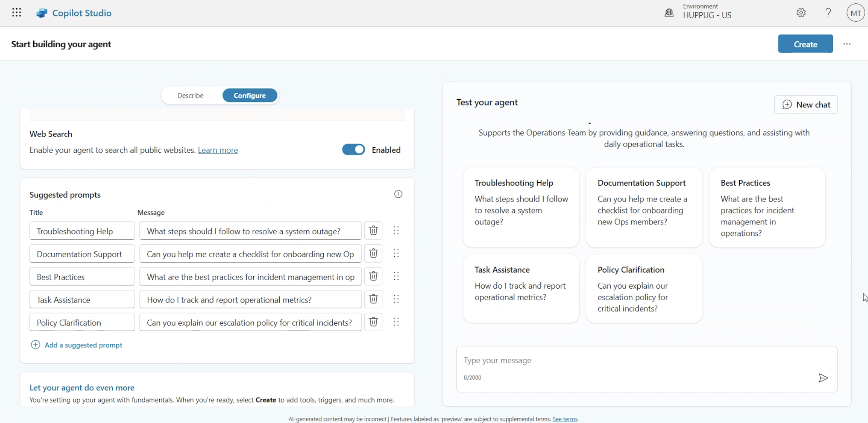Click the info icon beside Suggested prompts
This screenshot has height=423, width=868.
pyautogui.click(x=398, y=194)
